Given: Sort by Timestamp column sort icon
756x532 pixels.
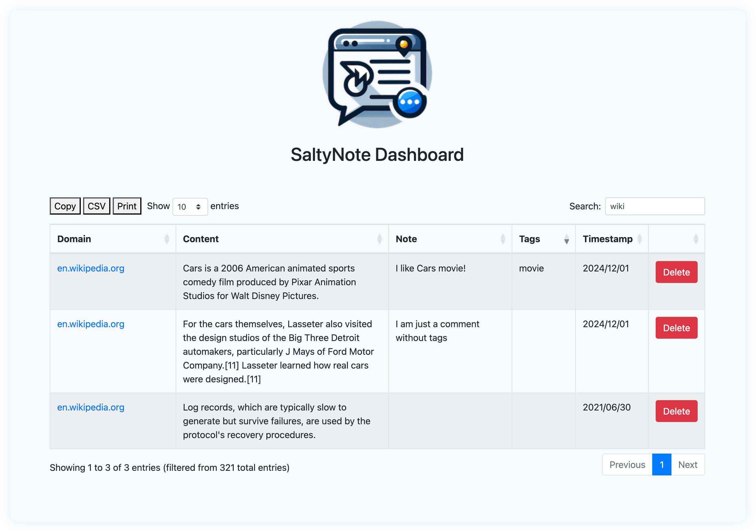Looking at the screenshot, I should 639,239.
